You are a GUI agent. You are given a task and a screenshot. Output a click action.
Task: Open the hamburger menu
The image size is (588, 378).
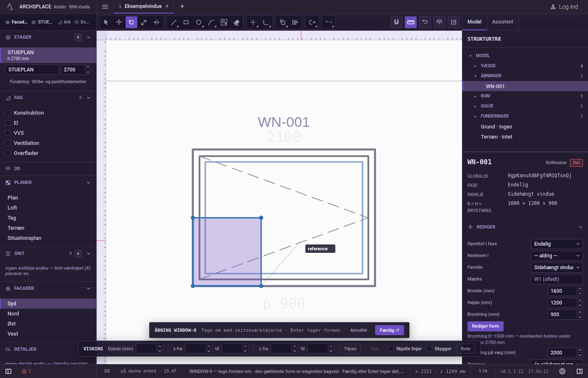(x=105, y=7)
